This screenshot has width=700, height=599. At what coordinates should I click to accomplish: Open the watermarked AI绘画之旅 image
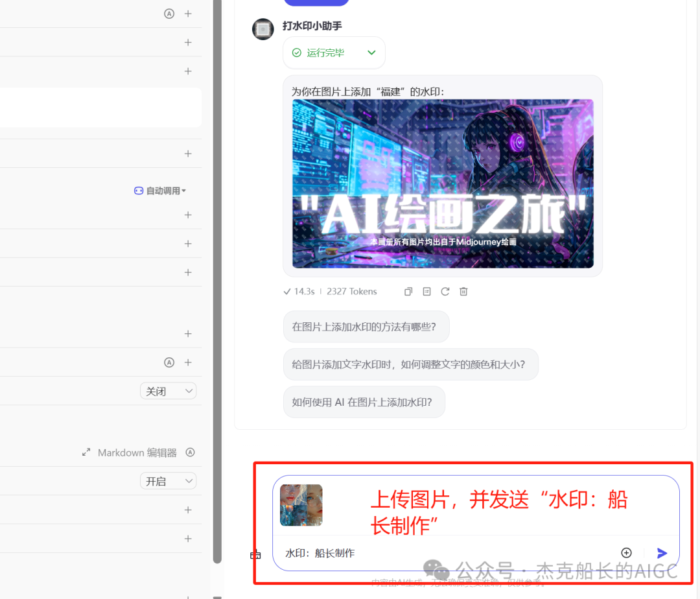443,183
